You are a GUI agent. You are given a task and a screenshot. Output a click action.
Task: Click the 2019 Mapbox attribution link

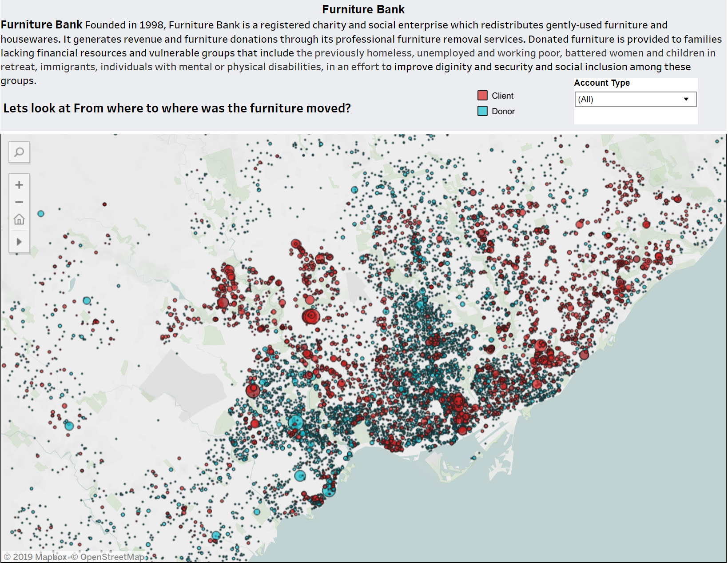click(35, 557)
